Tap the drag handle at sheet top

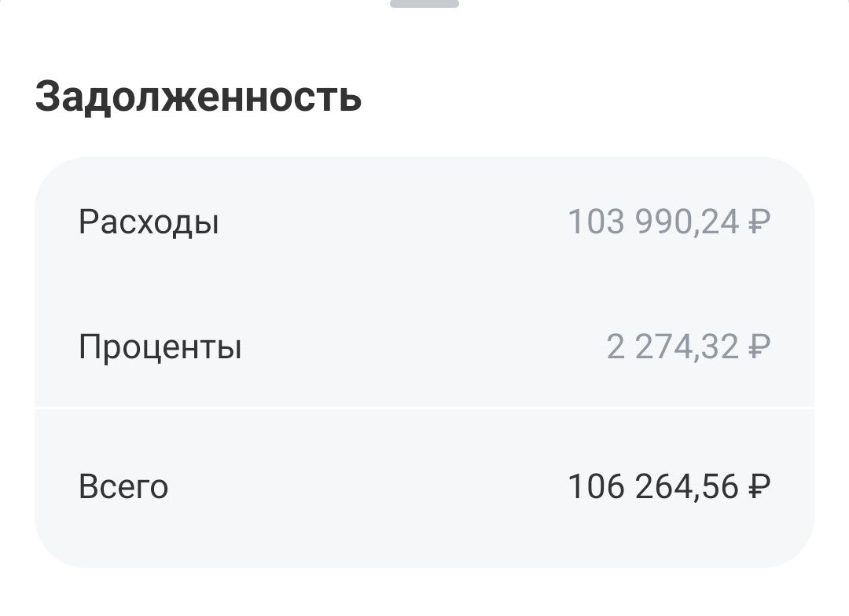[x=424, y=4]
